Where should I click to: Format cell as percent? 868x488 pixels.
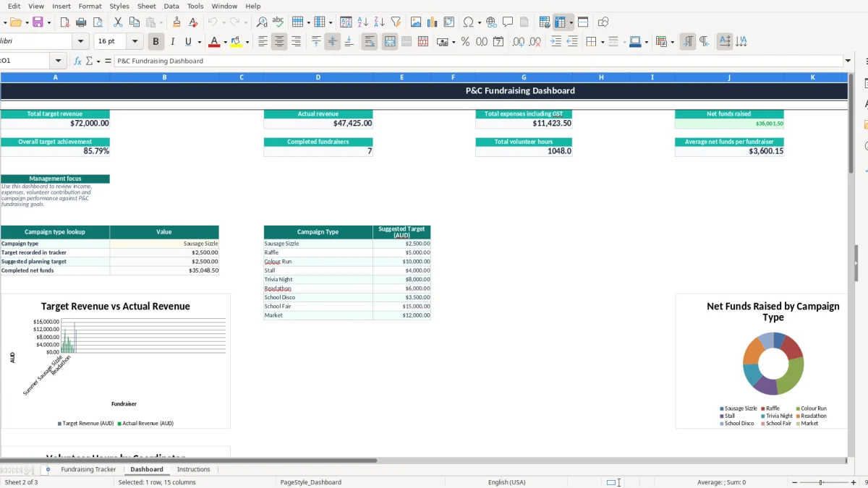pos(465,42)
